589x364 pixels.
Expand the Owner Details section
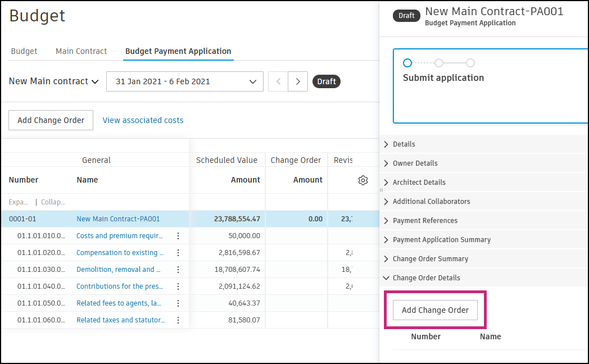415,163
